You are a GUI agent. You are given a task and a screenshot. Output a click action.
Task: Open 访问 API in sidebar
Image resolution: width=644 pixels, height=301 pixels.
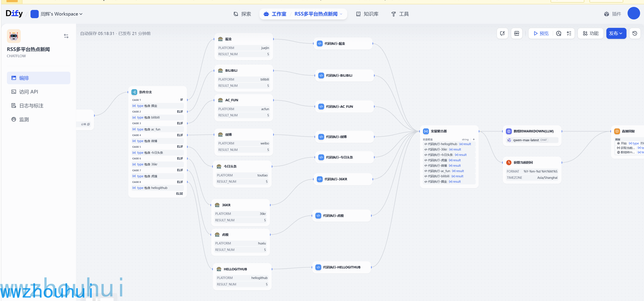[x=38, y=92]
